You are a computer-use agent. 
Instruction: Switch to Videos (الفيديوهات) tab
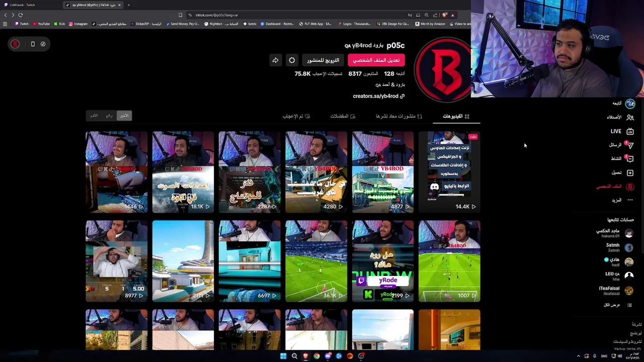(456, 116)
